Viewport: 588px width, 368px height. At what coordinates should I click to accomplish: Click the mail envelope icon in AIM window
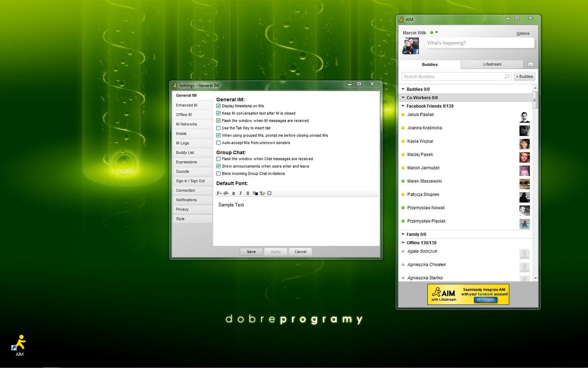[x=531, y=64]
